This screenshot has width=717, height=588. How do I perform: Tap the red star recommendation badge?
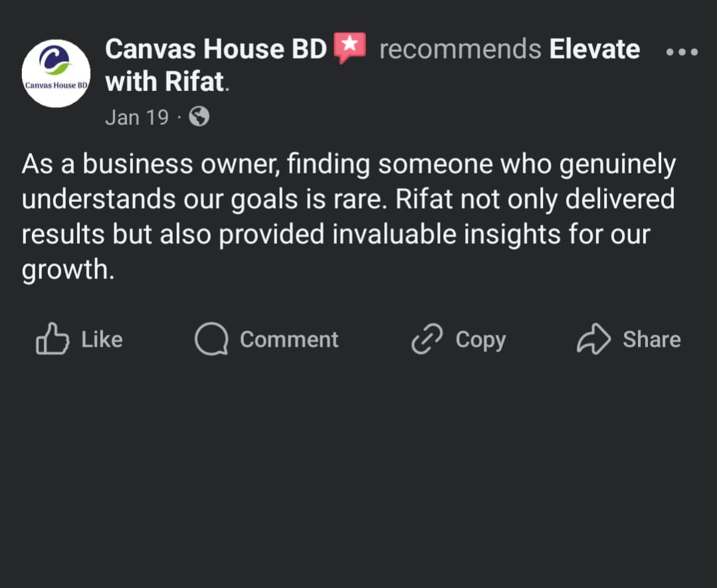pos(350,48)
